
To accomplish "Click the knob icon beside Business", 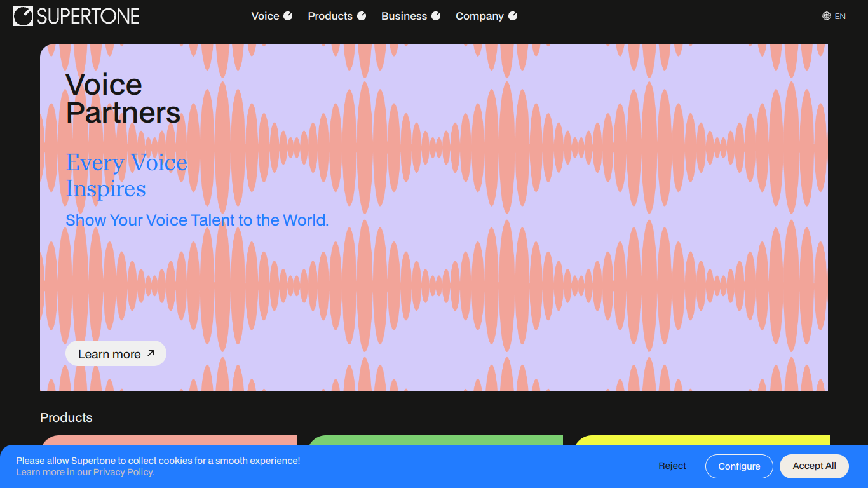I will (x=436, y=16).
